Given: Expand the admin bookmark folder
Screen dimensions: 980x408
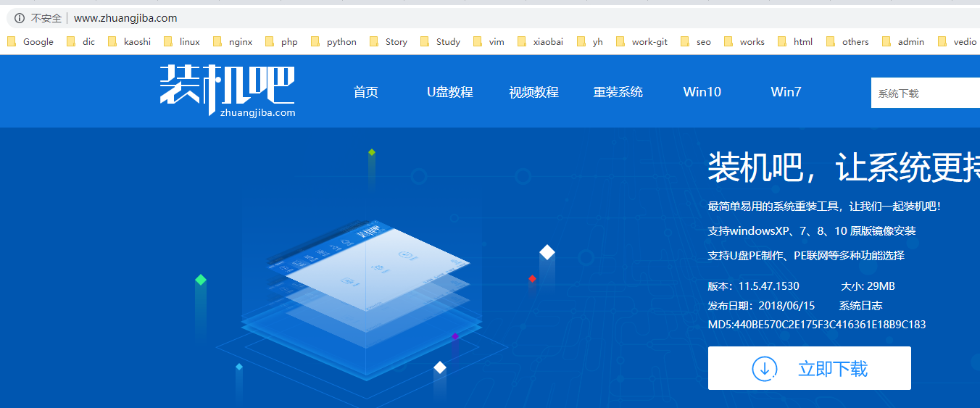Looking at the screenshot, I should tap(903, 42).
